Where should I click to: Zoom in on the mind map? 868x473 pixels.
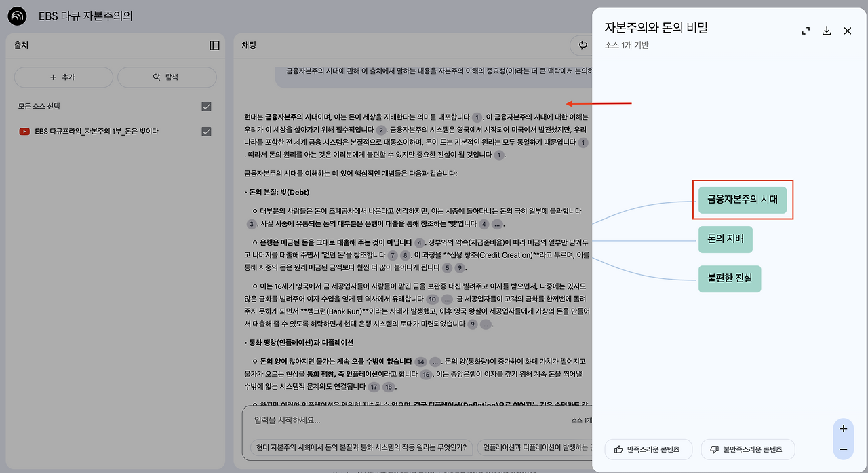point(843,428)
